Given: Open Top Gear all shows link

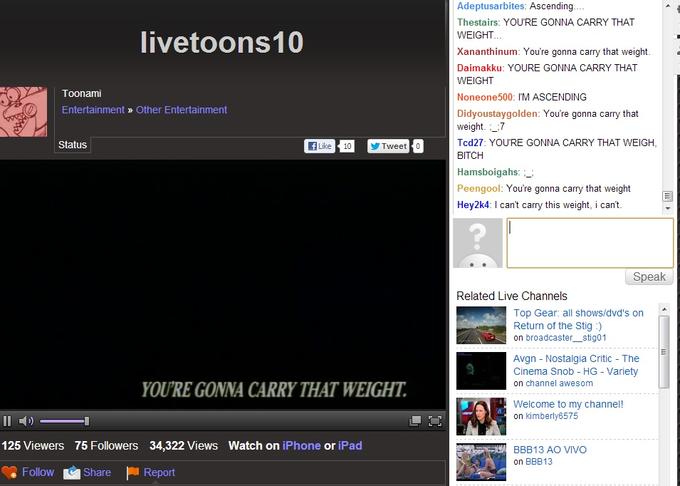Looking at the screenshot, I should click(578, 319).
